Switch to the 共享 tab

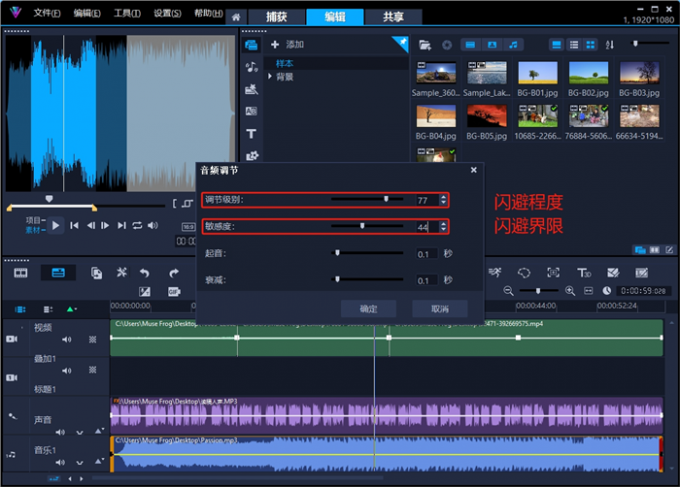393,17
